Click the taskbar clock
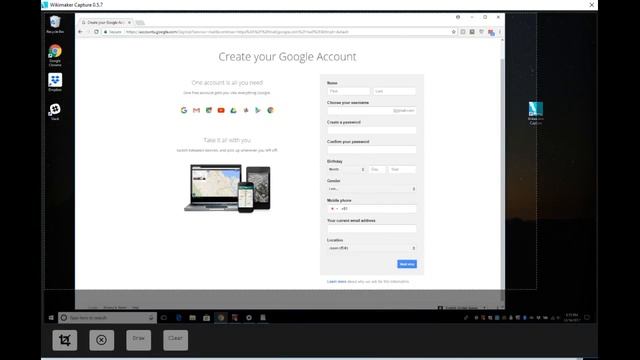 click(x=571, y=318)
